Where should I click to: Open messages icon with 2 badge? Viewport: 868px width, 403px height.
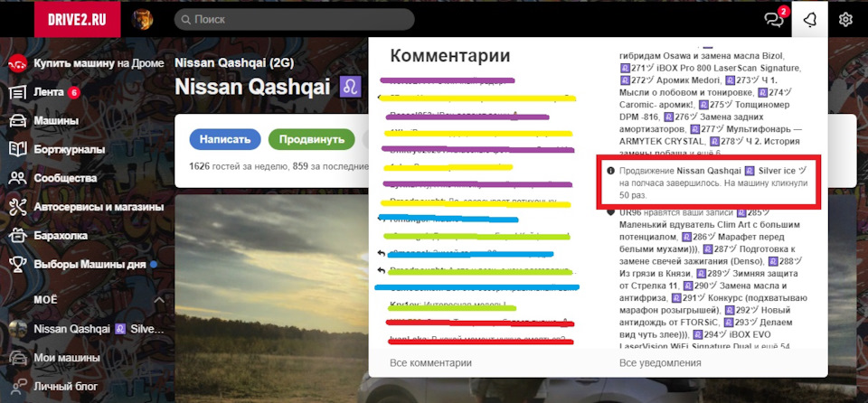tap(775, 18)
